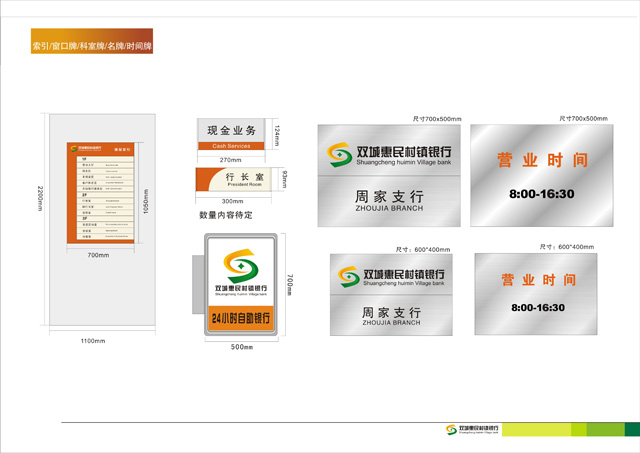Image resolution: width=640 pixels, height=453 pixels.
Task: Click the 2200mm height dimension label
Action: click(x=39, y=198)
